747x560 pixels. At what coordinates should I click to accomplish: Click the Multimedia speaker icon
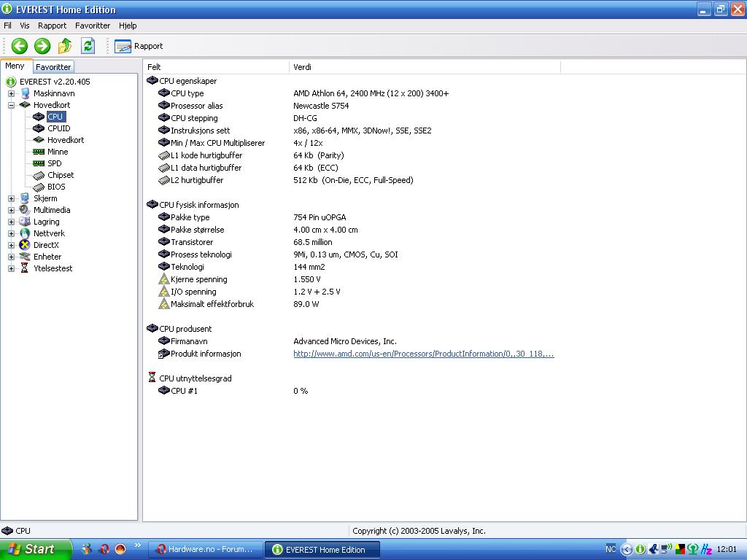(25, 210)
